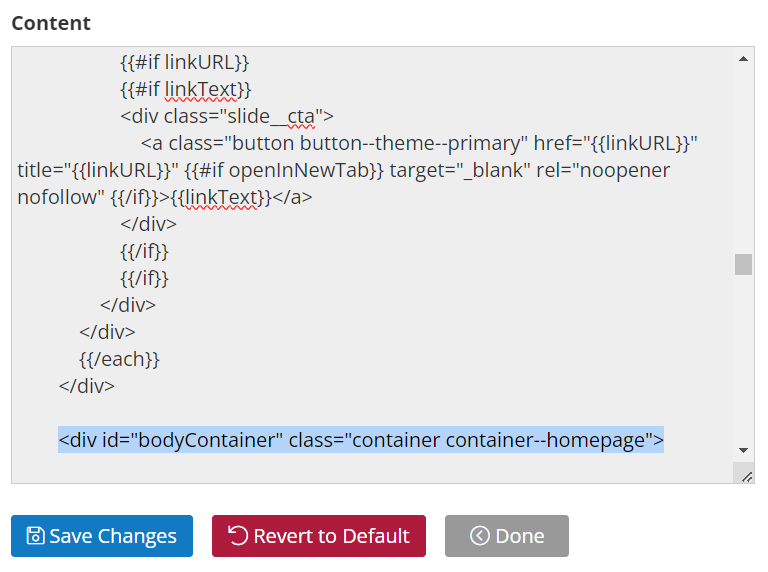Click the button--theme--primary anchor line
This screenshot has width=768, height=572.
pyautogui.click(x=419, y=143)
